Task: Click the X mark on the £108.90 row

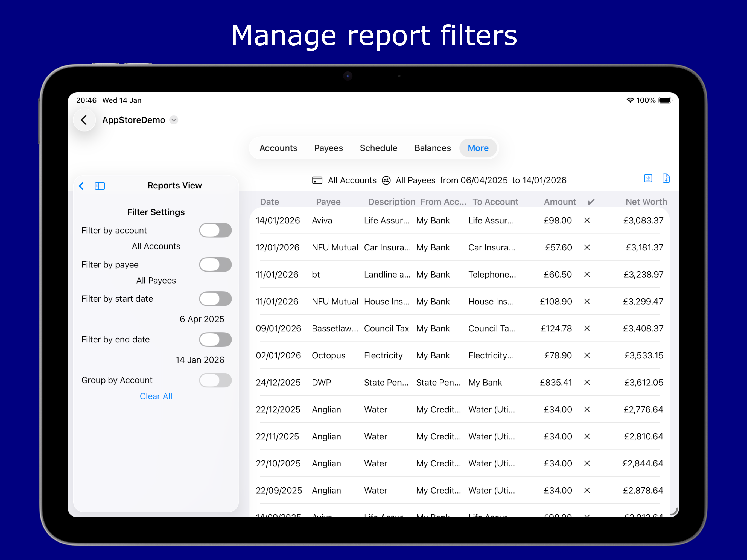Action: (x=587, y=302)
